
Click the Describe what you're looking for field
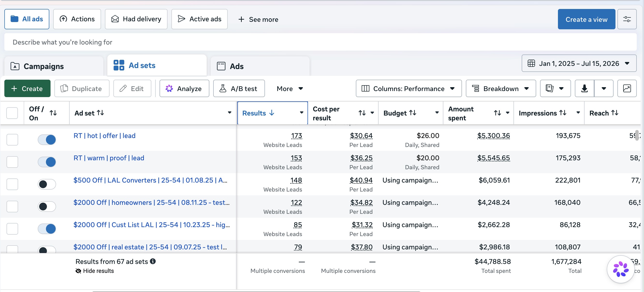point(320,42)
